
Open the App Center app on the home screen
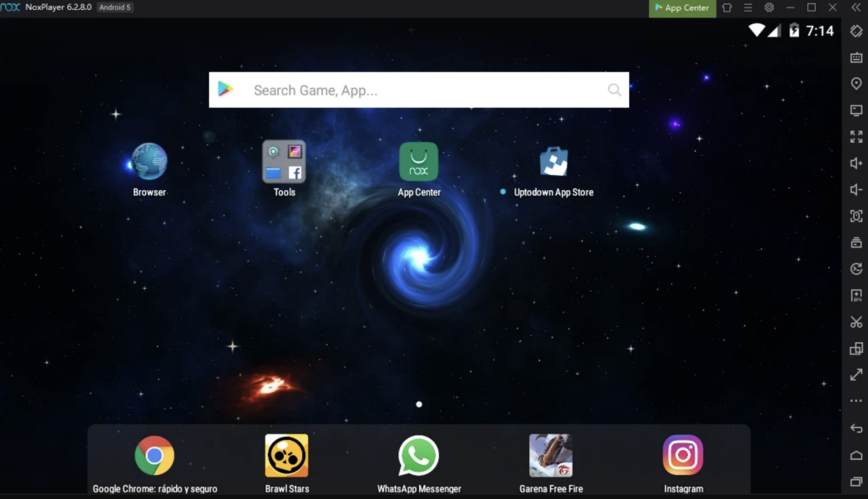[419, 161]
